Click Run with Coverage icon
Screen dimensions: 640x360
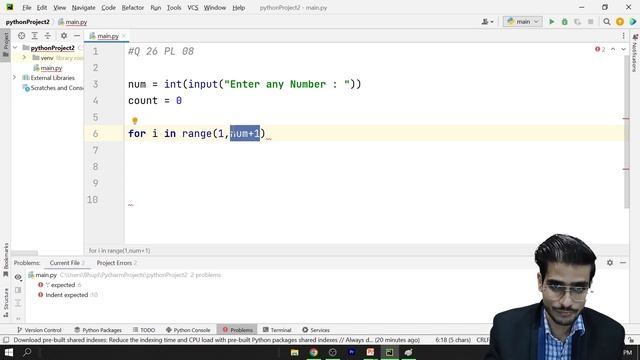pyautogui.click(x=577, y=22)
